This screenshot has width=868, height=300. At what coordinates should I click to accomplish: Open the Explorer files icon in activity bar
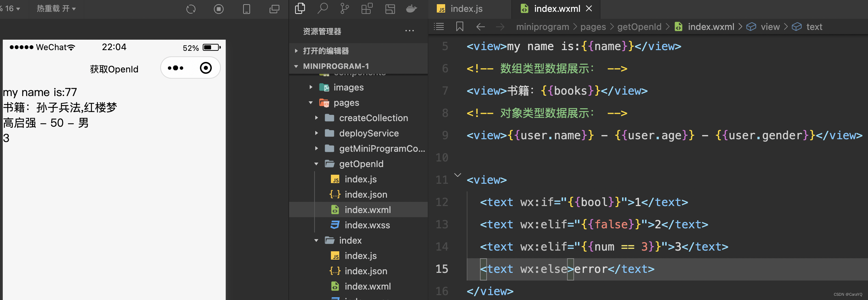coord(300,8)
